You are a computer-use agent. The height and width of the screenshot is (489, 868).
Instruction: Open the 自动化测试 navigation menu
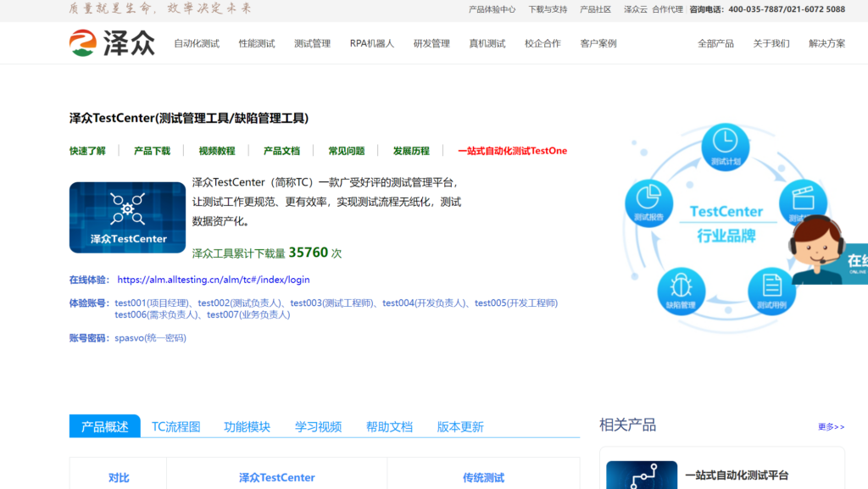(x=197, y=43)
